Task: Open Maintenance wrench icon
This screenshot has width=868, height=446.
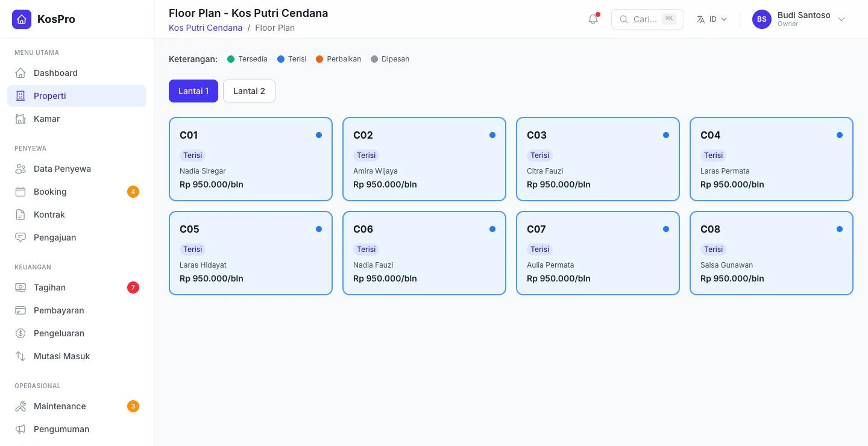Action: tap(20, 406)
